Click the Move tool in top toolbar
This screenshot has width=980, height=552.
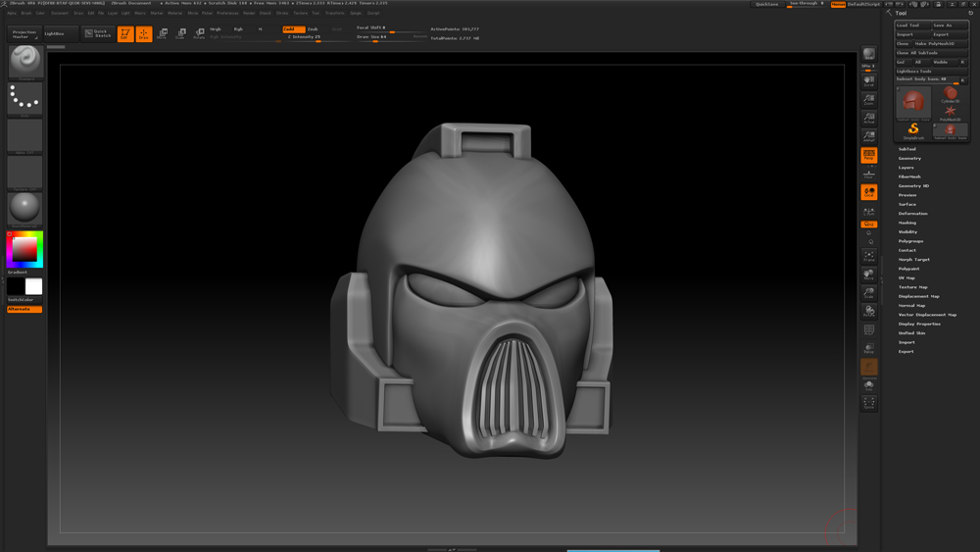pyautogui.click(x=163, y=34)
